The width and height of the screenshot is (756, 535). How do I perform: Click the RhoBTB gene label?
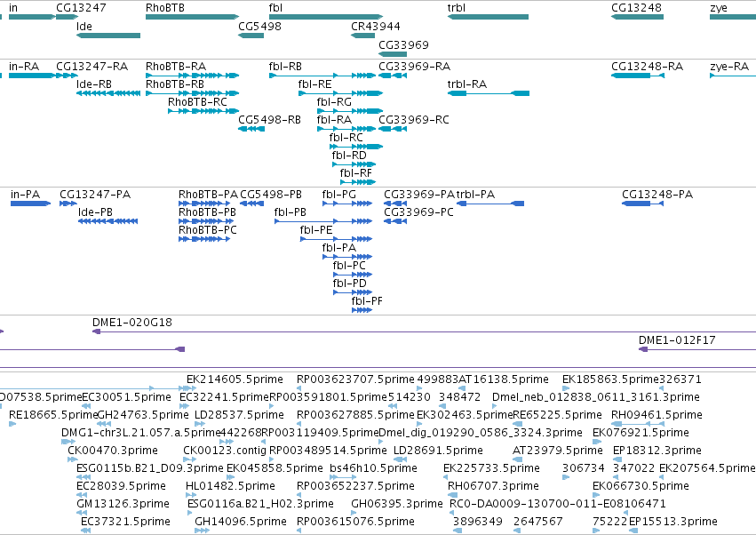tap(165, 8)
